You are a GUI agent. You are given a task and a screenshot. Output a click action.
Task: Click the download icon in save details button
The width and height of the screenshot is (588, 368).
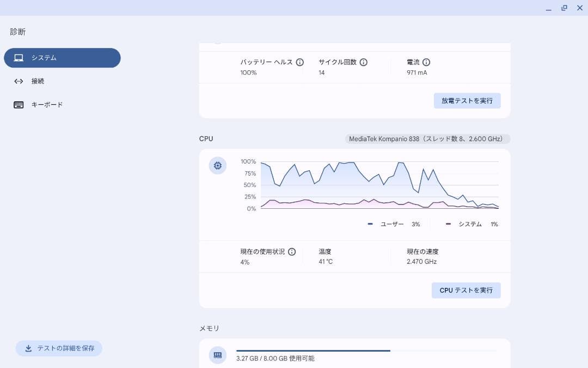point(28,348)
